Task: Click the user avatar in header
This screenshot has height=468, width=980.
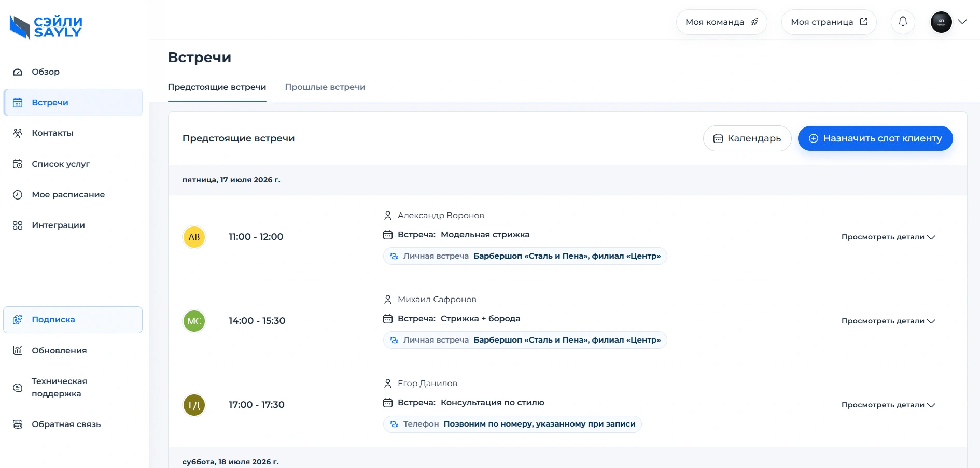Action: [941, 22]
